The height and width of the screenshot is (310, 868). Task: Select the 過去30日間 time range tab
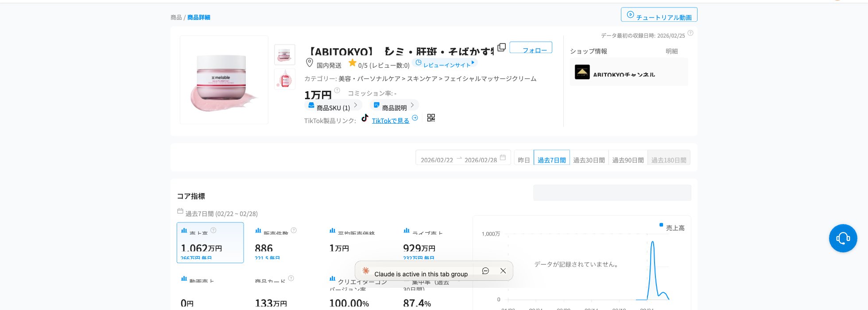point(589,158)
